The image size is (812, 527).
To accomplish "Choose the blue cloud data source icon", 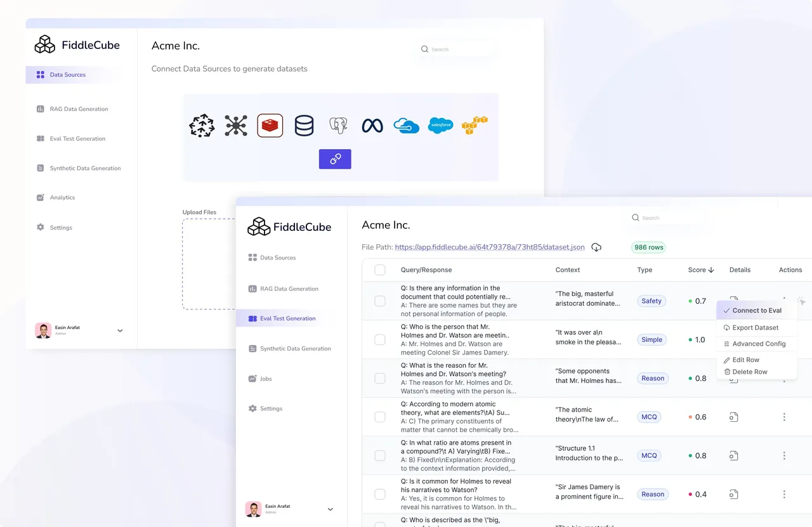I will [x=406, y=126].
